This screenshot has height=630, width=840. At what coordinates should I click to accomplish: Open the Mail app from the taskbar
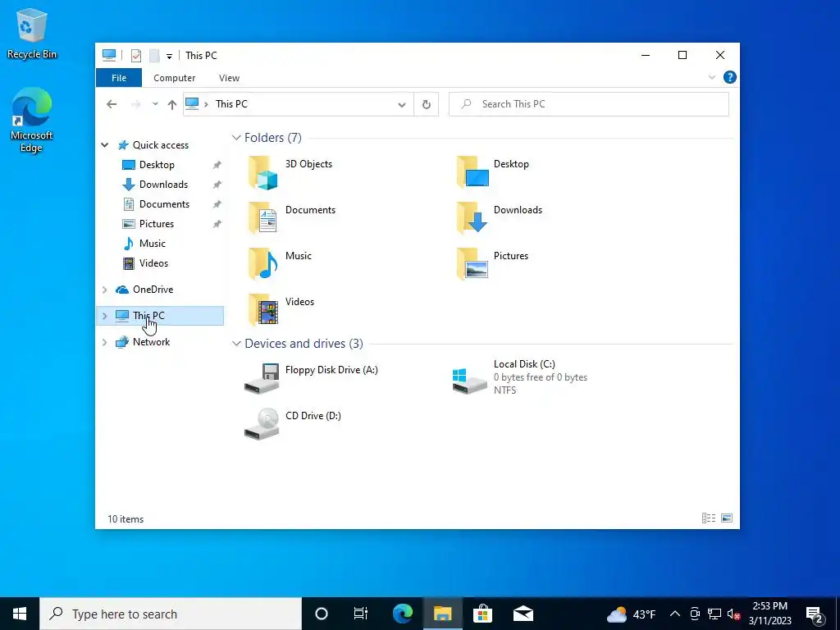pos(523,614)
